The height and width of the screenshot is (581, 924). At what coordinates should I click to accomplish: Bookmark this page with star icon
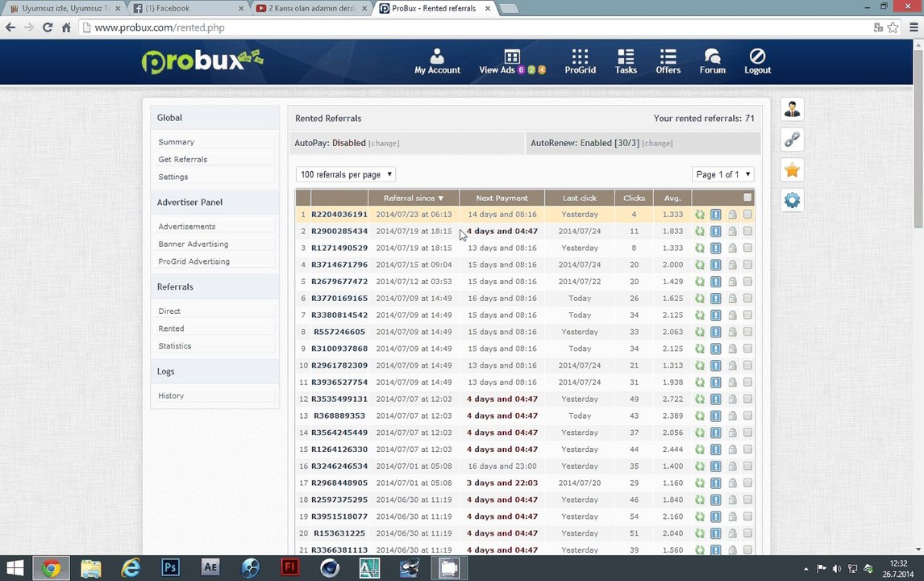(893, 27)
